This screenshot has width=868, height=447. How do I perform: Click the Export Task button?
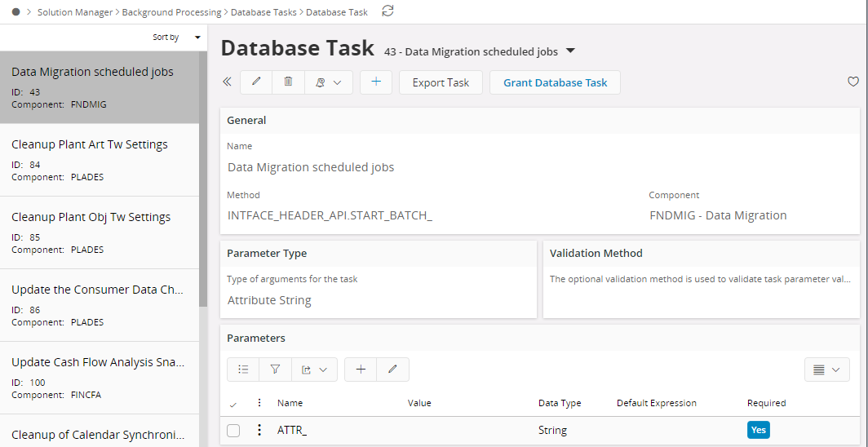point(441,82)
